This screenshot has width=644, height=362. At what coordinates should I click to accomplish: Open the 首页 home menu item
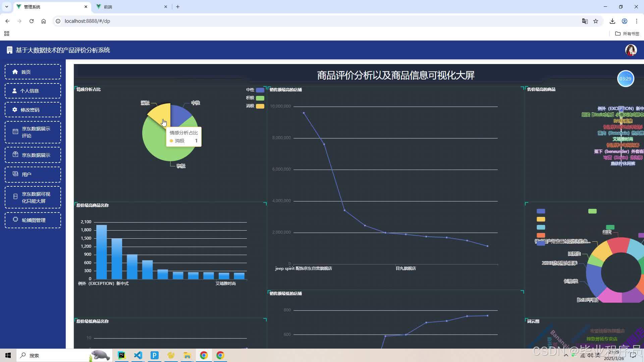click(x=33, y=72)
